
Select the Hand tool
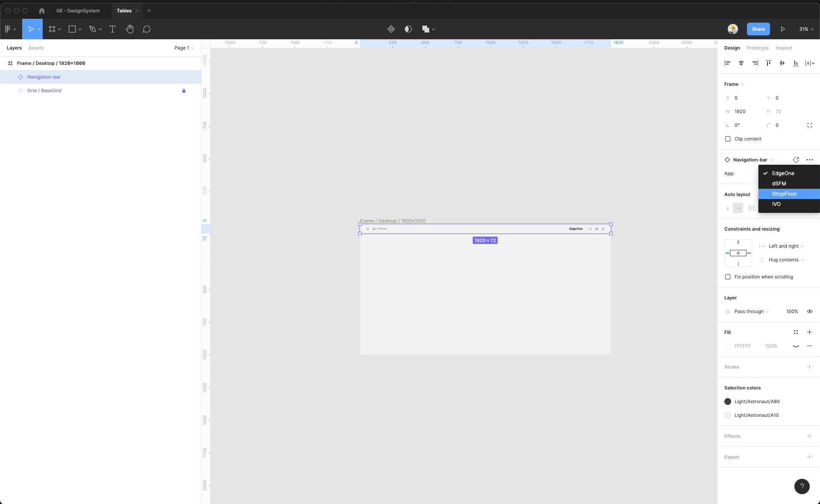point(129,29)
